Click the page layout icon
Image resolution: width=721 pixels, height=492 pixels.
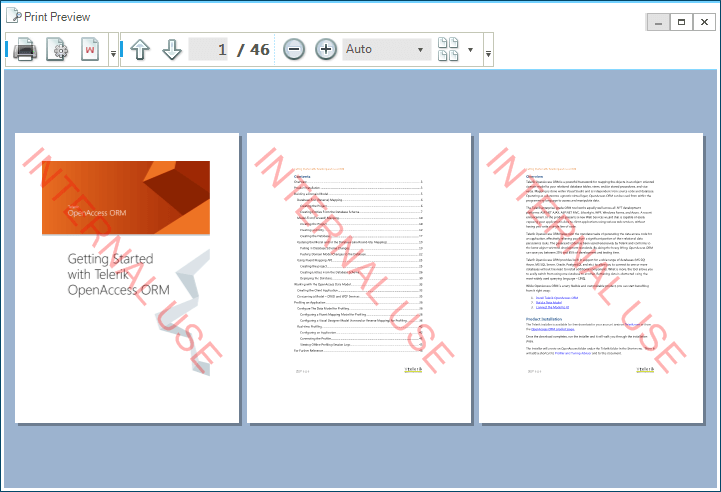(x=448, y=49)
